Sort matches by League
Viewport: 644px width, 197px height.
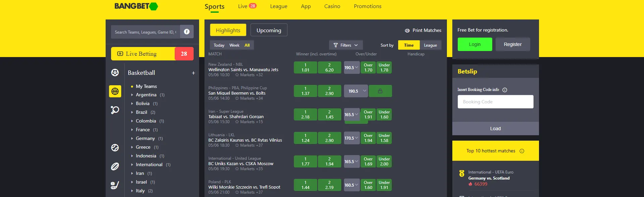pyautogui.click(x=430, y=45)
